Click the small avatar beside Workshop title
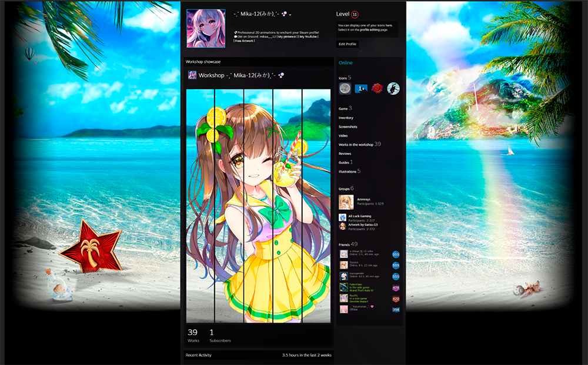 pyautogui.click(x=192, y=75)
